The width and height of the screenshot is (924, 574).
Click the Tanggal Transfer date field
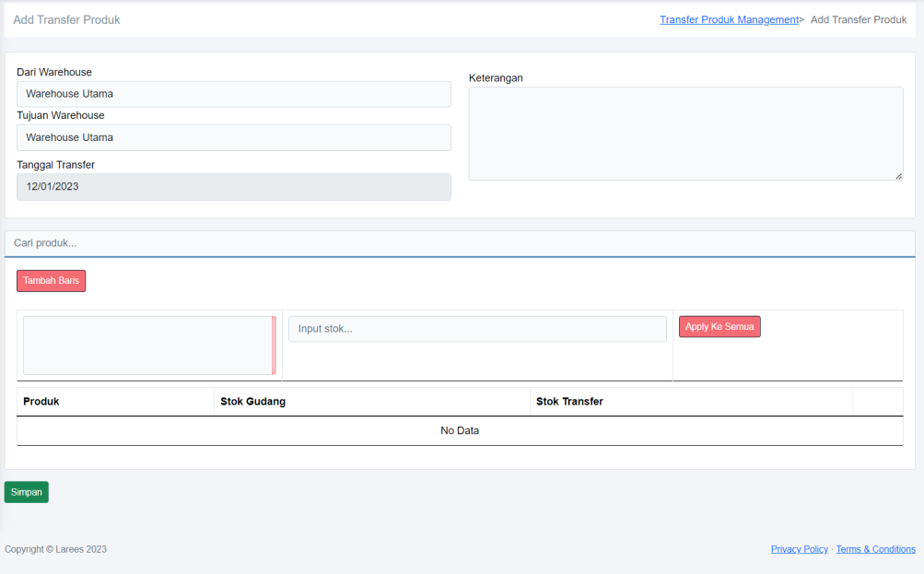click(233, 187)
